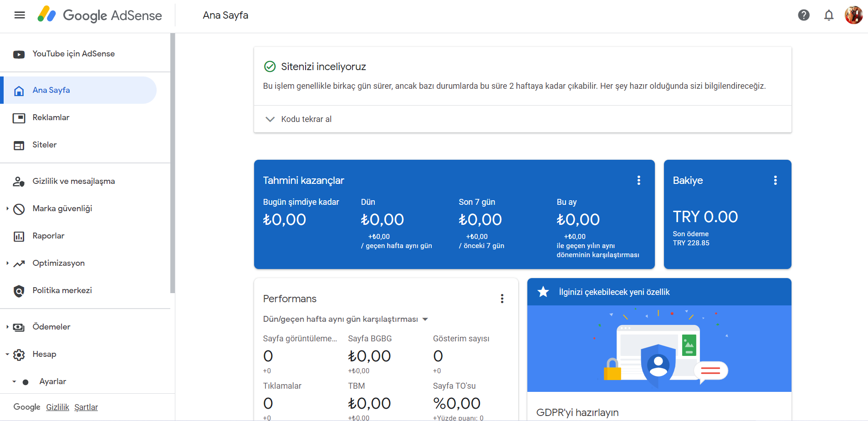Open the Siteler section
Screen dimensions: 868x421
pos(44,145)
